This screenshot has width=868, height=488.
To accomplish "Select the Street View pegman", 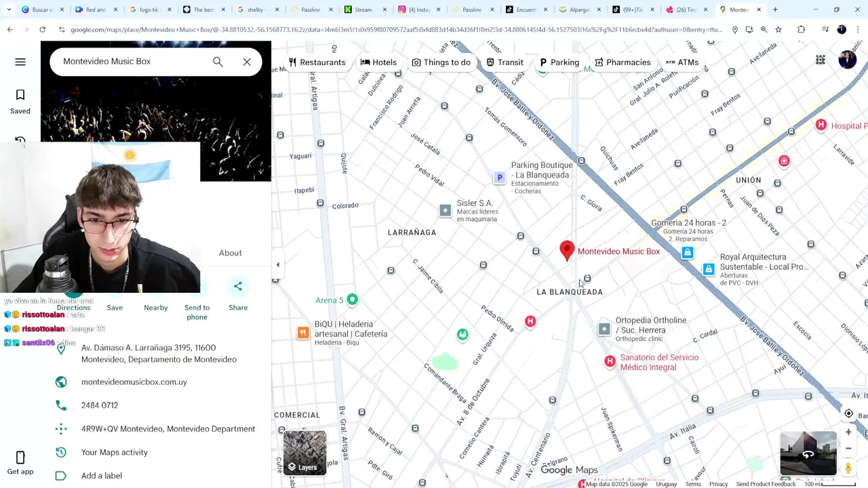I will 848,468.
